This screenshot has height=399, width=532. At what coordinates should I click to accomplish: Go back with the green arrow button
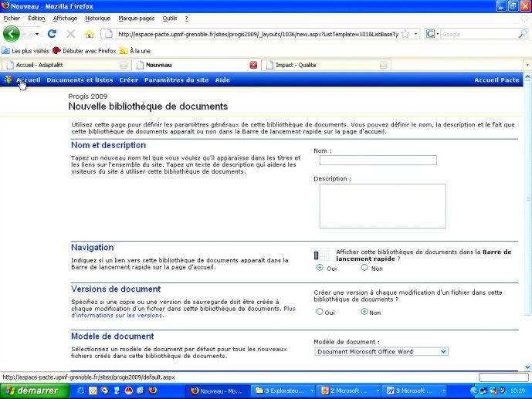[x=11, y=34]
